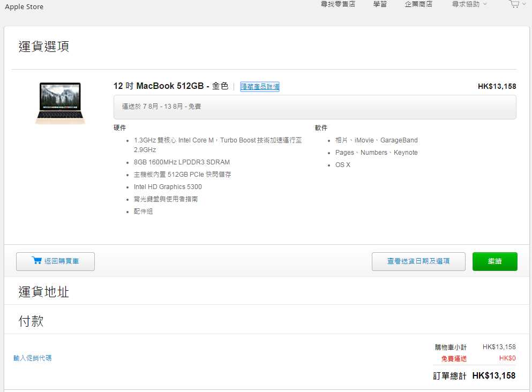Click 8GB 1600MHz LPDDR3 SDRAM spec
The image size is (532, 392).
point(182,162)
